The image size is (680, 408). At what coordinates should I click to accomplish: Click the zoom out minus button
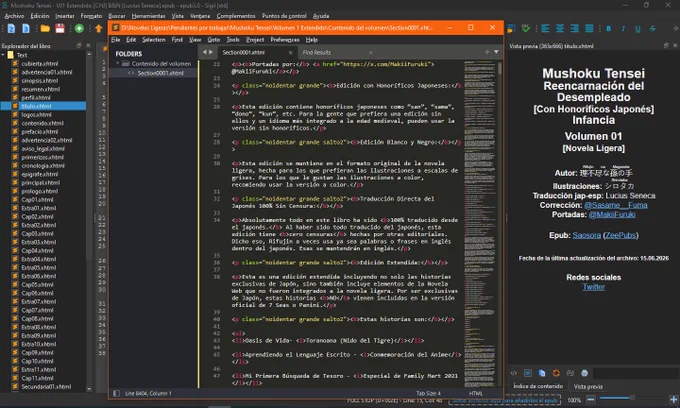[591, 399]
